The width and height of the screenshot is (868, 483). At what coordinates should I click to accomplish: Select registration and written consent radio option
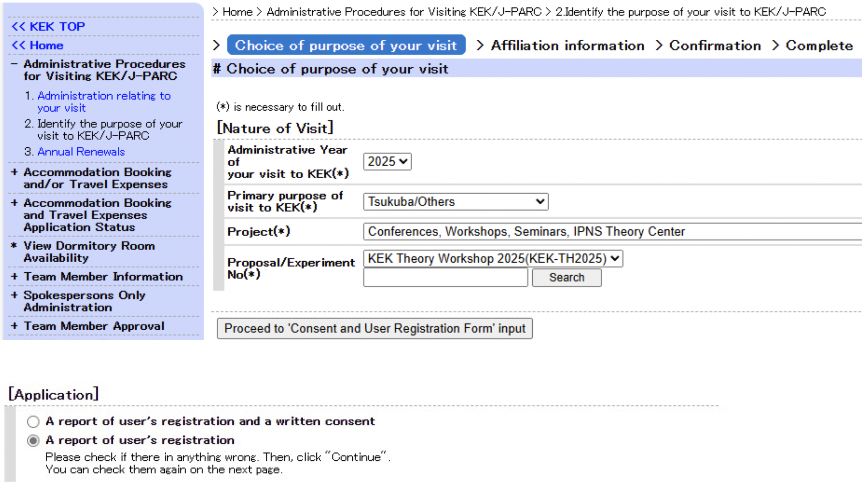(x=33, y=422)
